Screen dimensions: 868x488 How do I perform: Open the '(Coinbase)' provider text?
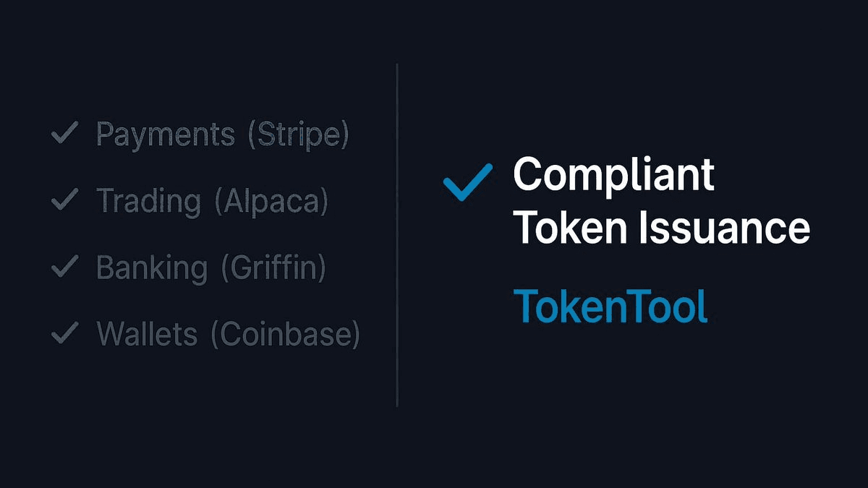click(x=285, y=335)
